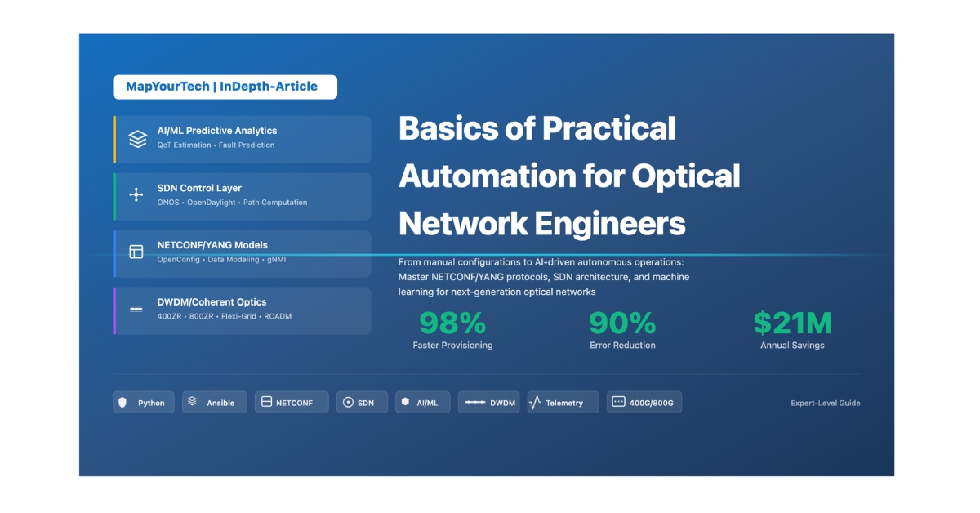Click the fiber line icon on DWDM/Coherent Optics
This screenshot has height=513, width=980.
coord(136,309)
